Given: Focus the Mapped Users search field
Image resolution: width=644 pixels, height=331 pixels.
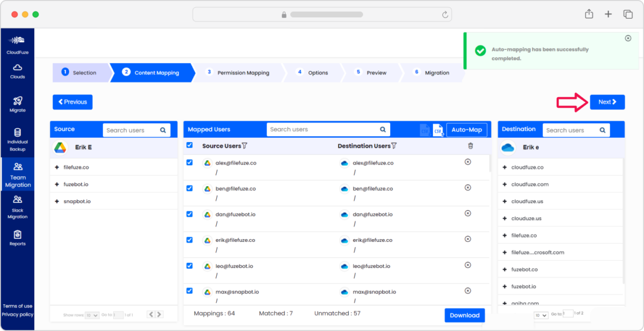Looking at the screenshot, I should click(328, 129).
